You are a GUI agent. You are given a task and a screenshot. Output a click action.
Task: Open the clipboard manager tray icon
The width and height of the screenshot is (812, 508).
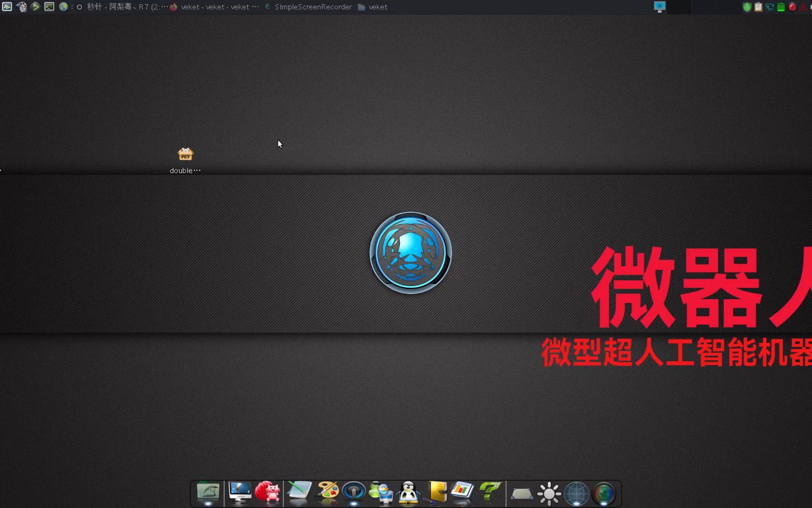[x=758, y=7]
